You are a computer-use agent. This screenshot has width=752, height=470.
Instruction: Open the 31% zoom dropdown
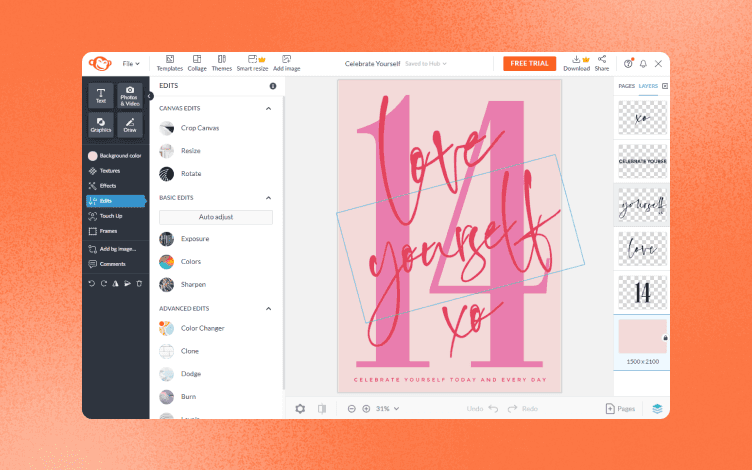pyautogui.click(x=387, y=409)
